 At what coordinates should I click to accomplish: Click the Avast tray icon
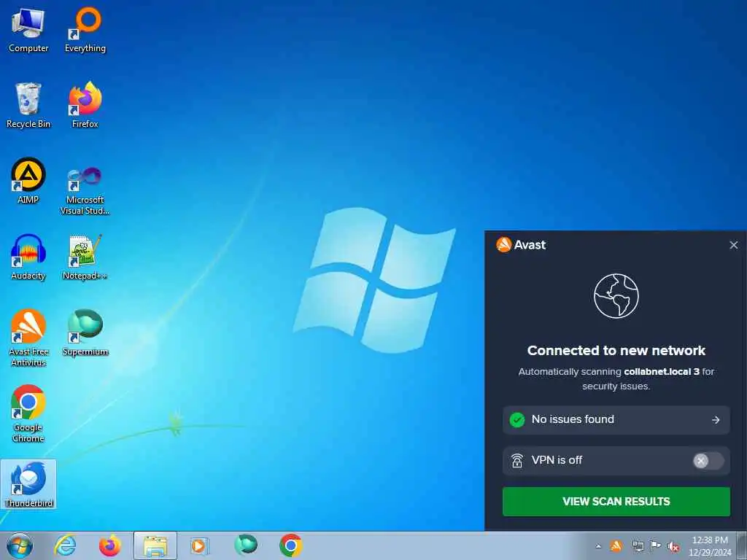[616, 546]
